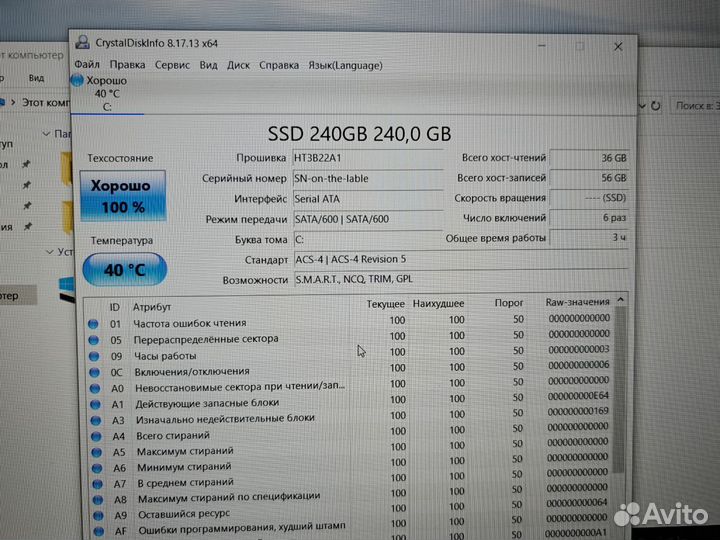The image size is (720, 540).
Task: Open the Язык(Language) menu
Action: 345,66
